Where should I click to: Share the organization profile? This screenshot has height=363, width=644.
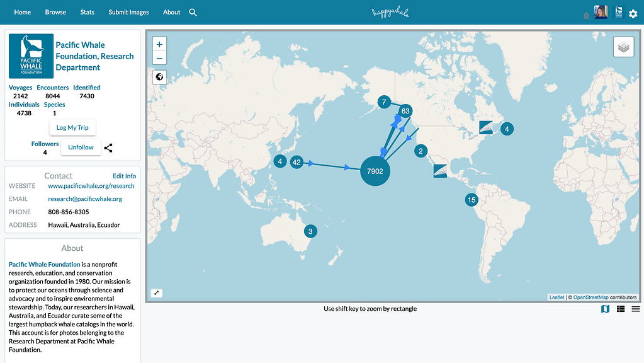coord(108,147)
